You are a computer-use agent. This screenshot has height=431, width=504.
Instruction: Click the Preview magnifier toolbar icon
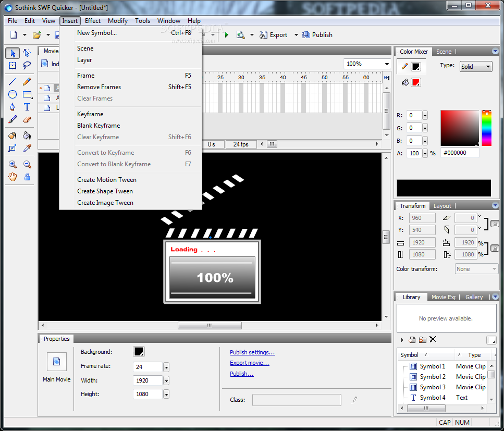(240, 35)
